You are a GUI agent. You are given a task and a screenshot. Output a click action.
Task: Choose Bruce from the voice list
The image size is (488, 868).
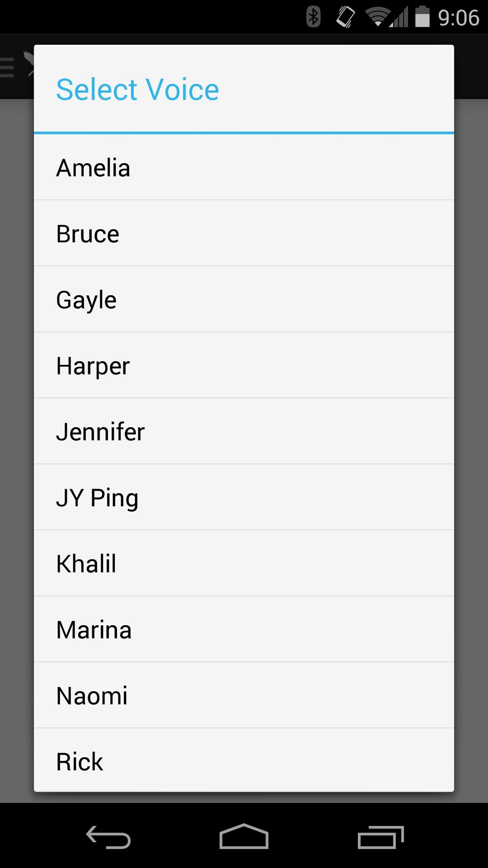click(x=244, y=234)
